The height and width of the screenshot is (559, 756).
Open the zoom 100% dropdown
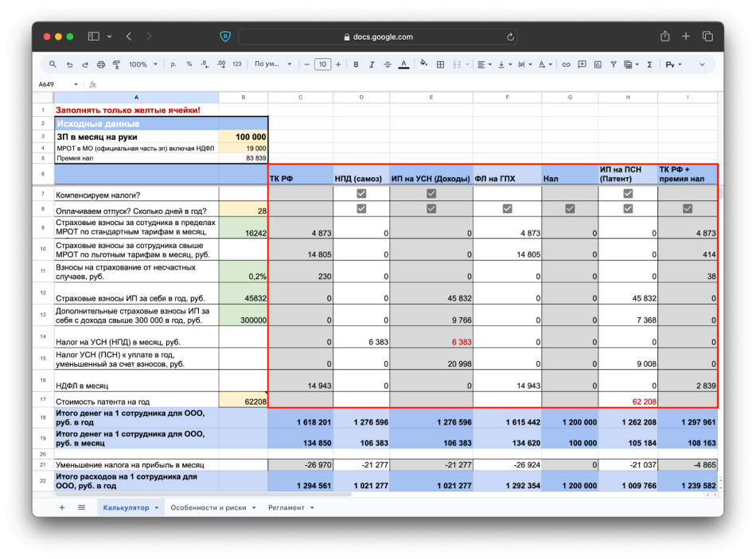142,64
